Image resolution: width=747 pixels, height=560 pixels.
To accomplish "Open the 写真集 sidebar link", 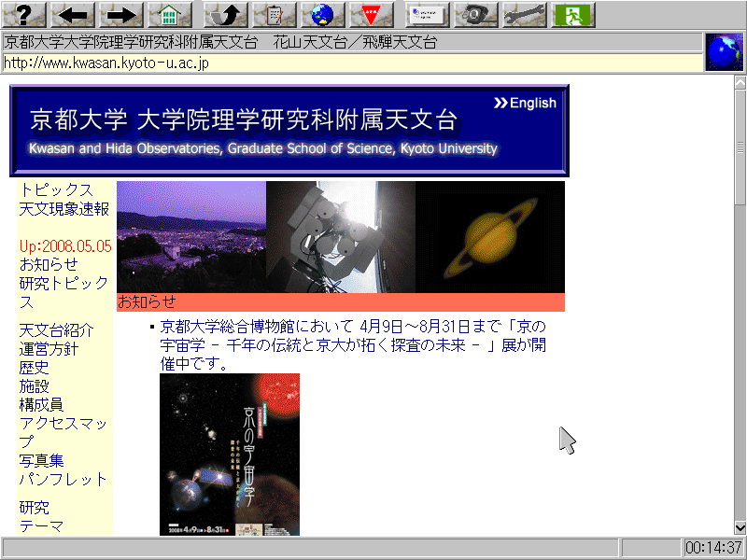I will pos(41,460).
